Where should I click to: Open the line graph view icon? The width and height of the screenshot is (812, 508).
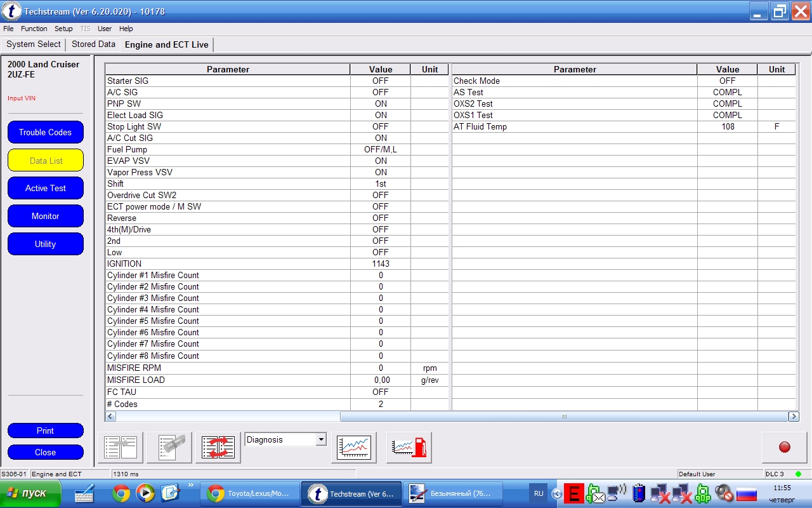click(354, 448)
